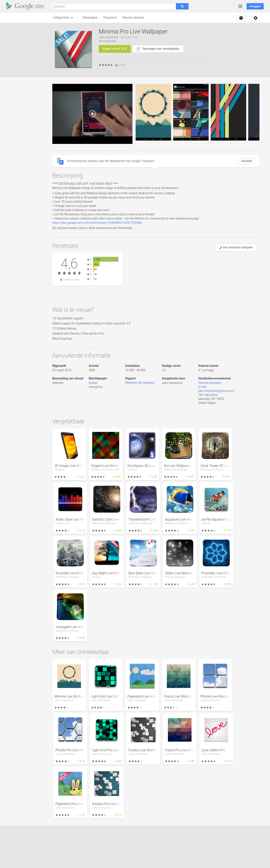Screen dimensions: 270x868
Task: Open the theme manager screenshot
Action: [191, 112]
